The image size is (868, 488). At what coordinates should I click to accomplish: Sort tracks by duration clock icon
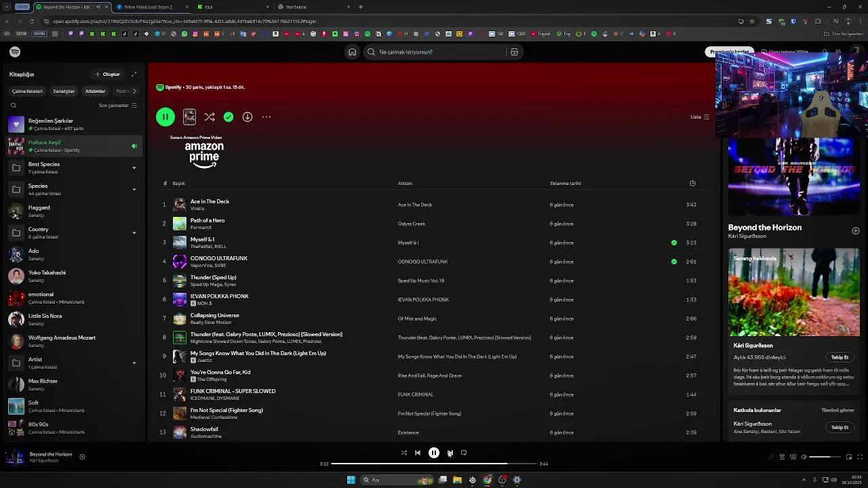(692, 183)
